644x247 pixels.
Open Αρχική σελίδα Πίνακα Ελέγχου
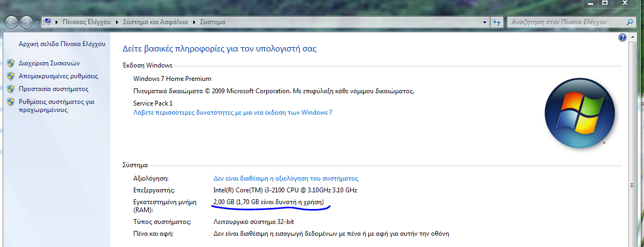pos(62,44)
